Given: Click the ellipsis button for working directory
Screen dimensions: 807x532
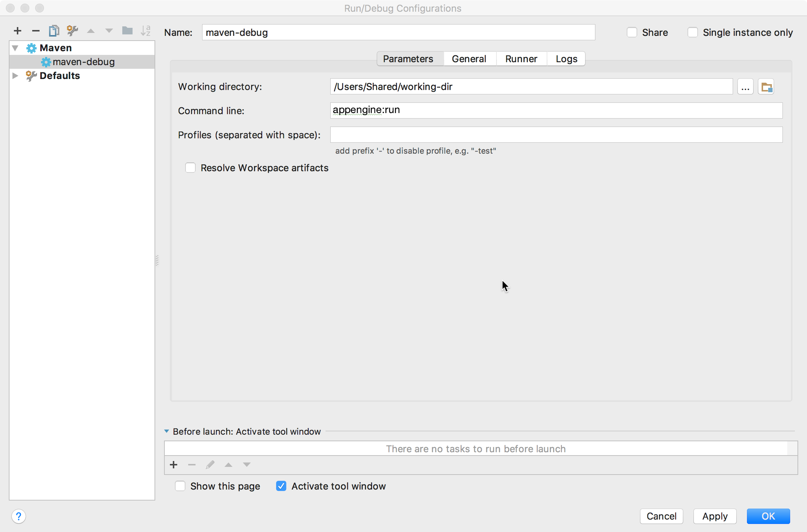Looking at the screenshot, I should point(745,87).
